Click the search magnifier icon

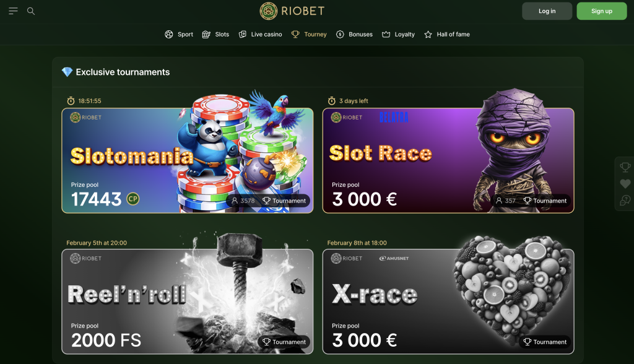coord(31,11)
